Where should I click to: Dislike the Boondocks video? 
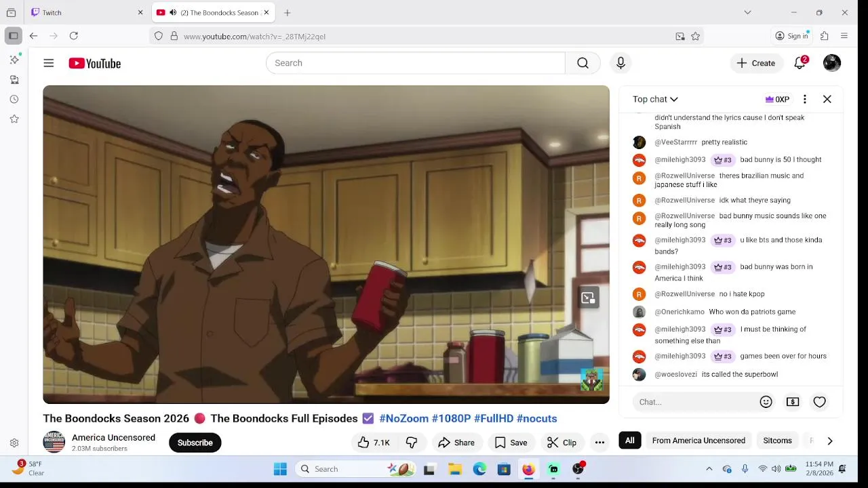pos(412,443)
